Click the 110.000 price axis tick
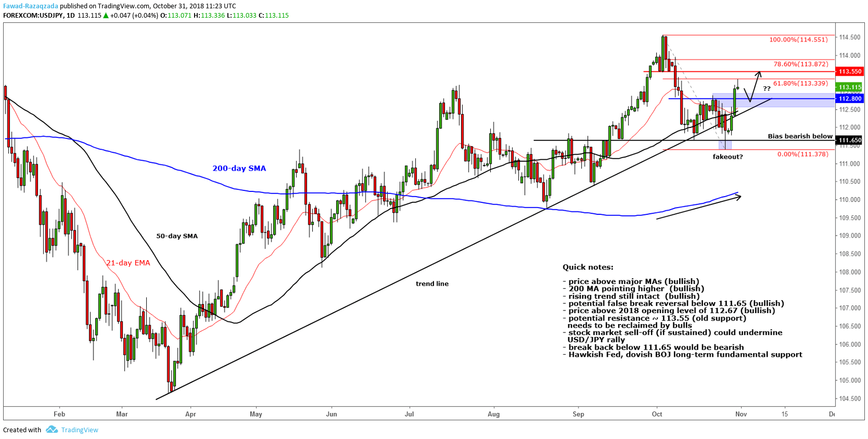Screen dimensions: 868x439 [x=849, y=200]
